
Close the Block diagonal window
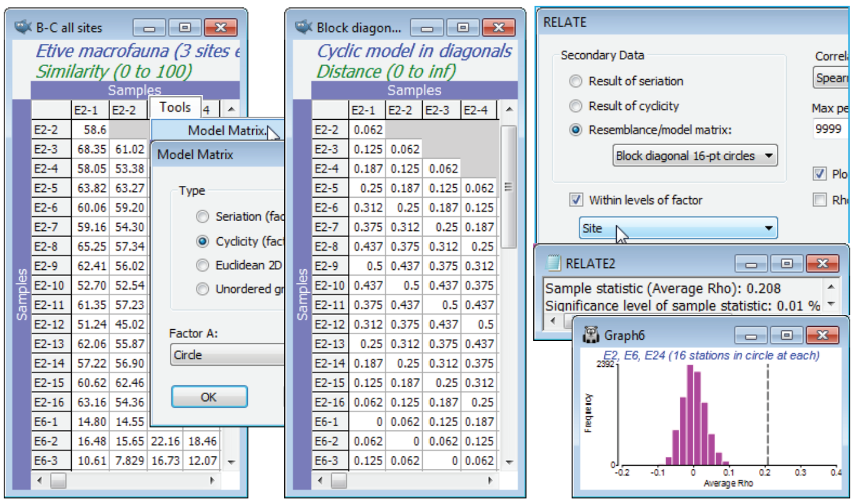(x=498, y=27)
